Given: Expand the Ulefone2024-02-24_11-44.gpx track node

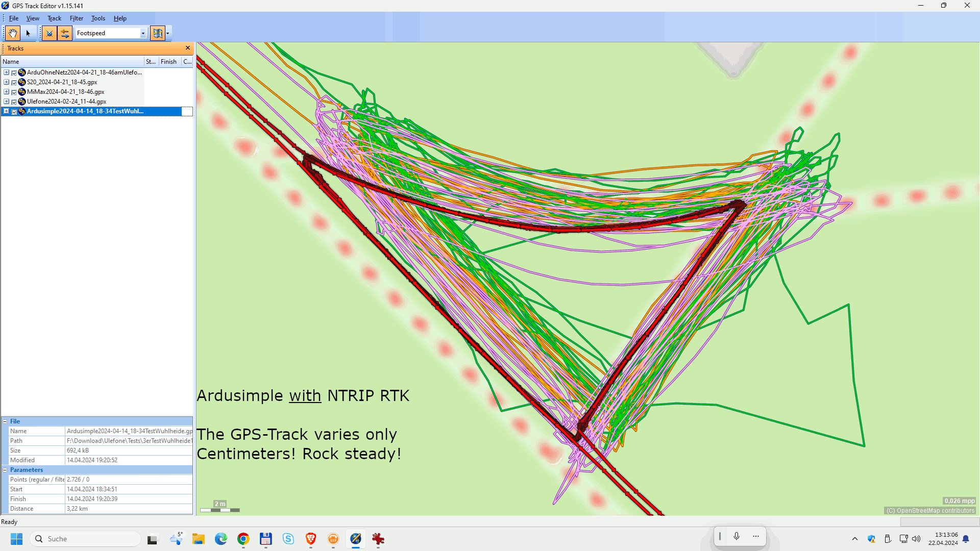Looking at the screenshot, I should pos(6,102).
